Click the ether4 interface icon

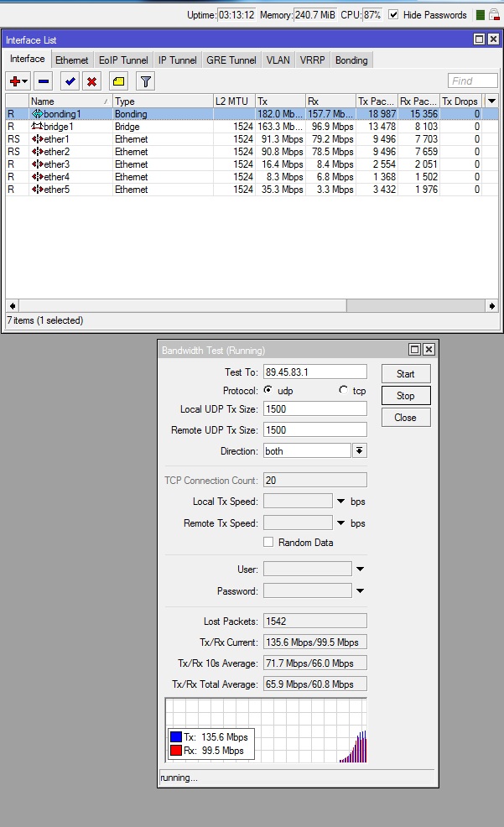click(37, 177)
